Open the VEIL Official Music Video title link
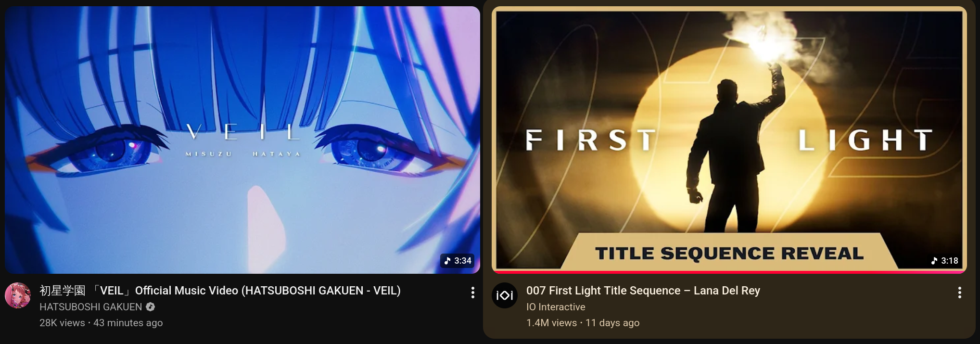The width and height of the screenshot is (980, 344). 220,291
